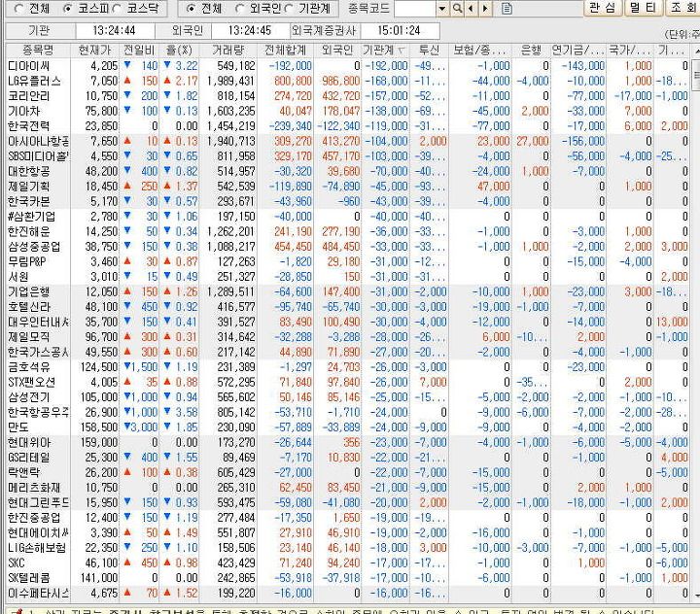Select the 만도 stock row

pos(348,427)
